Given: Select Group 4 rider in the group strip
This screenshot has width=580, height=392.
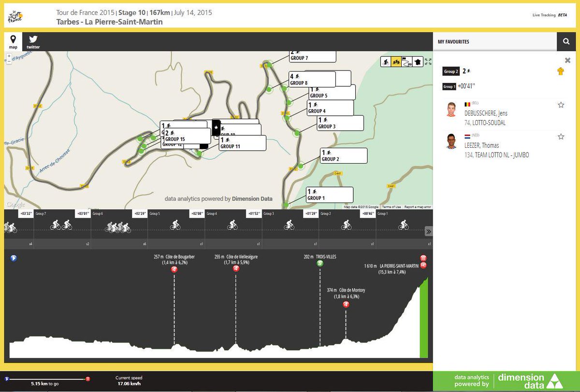Looking at the screenshot, I should click(x=233, y=224).
